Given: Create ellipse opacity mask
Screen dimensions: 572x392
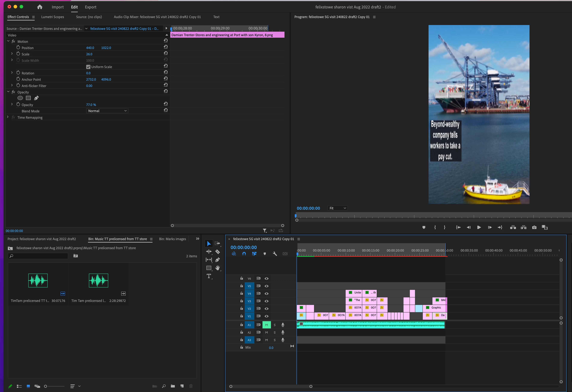Looking at the screenshot, I should click(x=20, y=98).
